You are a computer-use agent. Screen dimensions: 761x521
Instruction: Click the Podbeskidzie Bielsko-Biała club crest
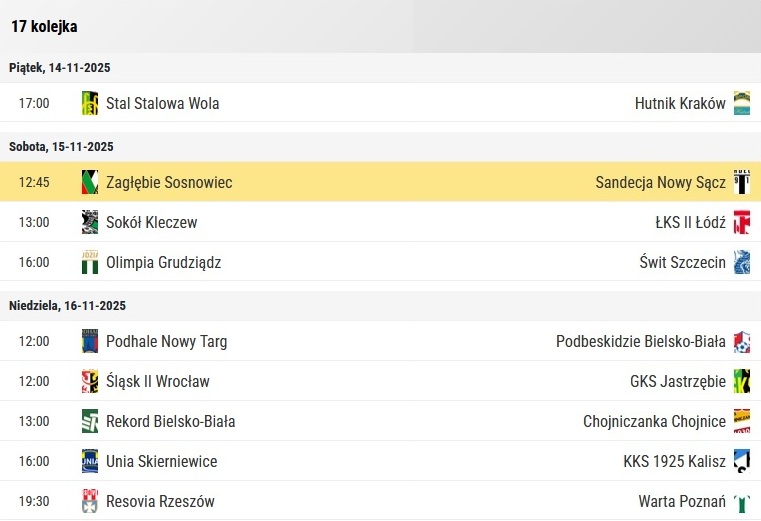coord(741,342)
